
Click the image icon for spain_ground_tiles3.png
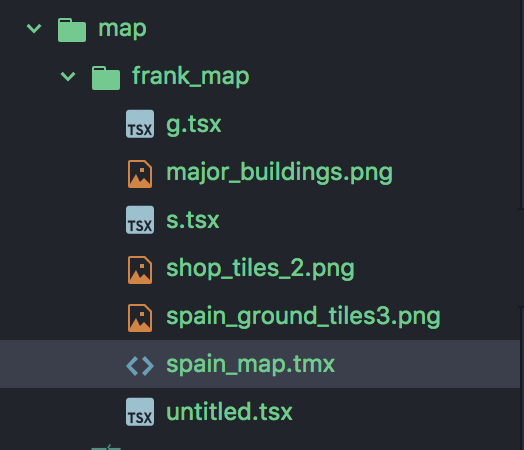point(140,318)
